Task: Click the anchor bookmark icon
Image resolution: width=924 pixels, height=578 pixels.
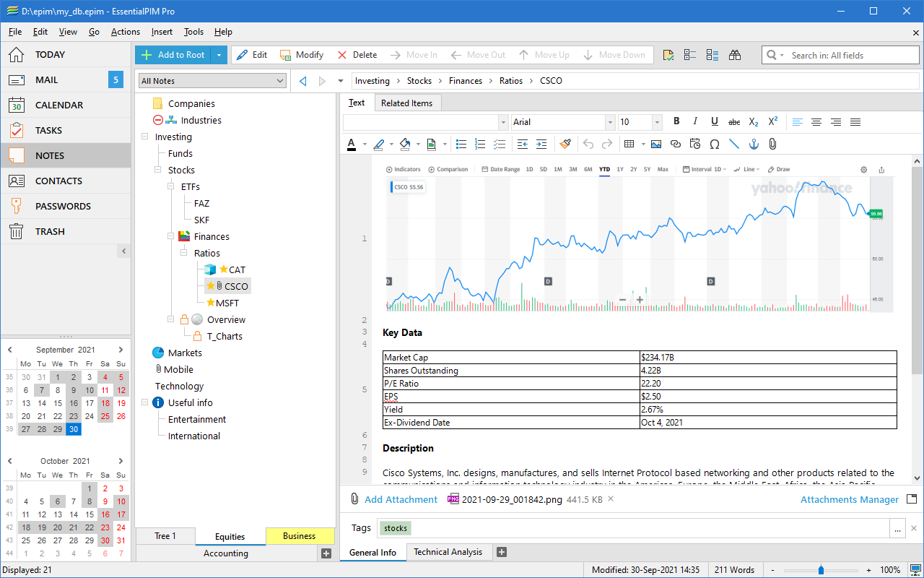Action: point(753,144)
